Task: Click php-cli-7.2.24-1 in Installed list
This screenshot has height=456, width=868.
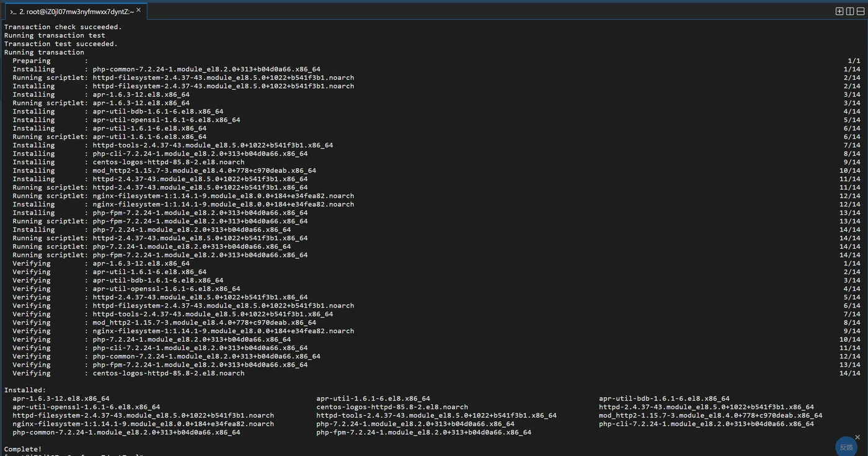Action: 706,424
